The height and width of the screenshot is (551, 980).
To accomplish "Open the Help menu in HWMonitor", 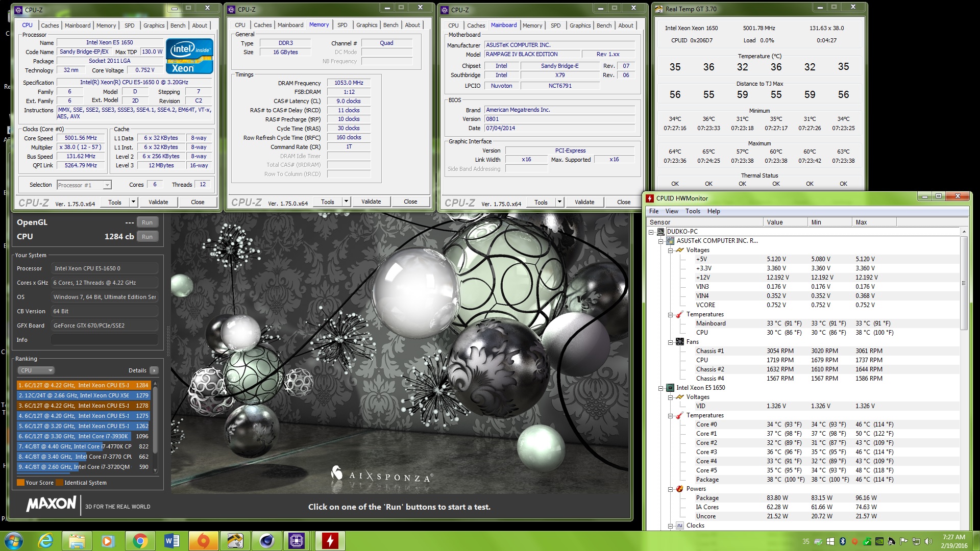I will tap(714, 211).
